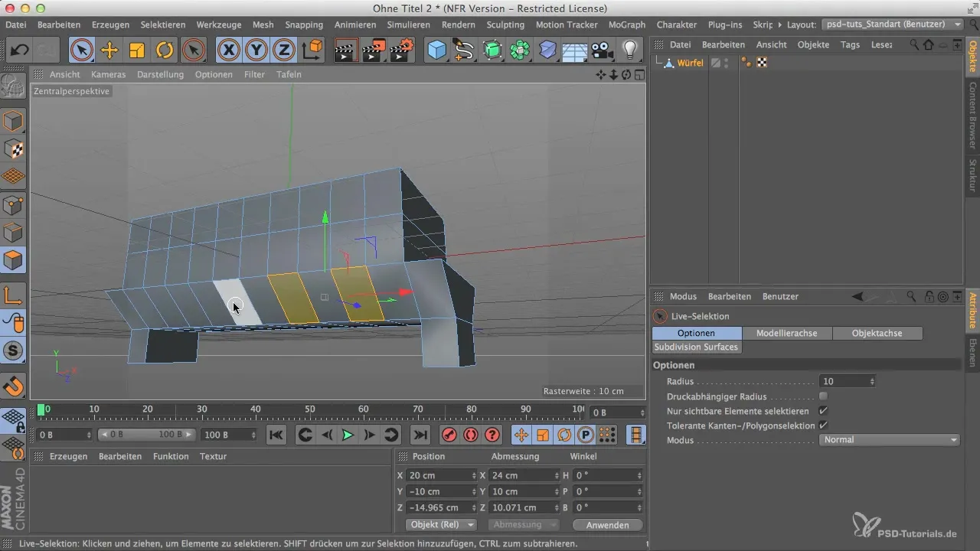Play animation forward
Viewport: 980px width, 551px height.
(348, 435)
